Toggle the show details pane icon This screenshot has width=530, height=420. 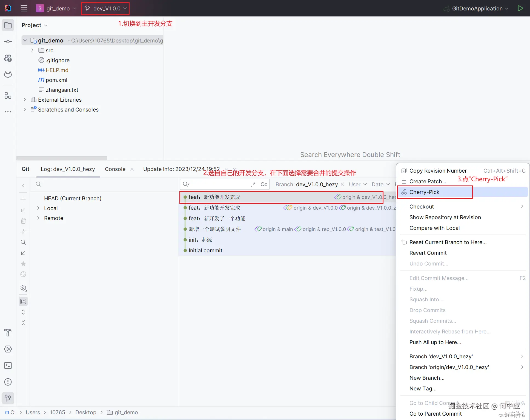[x=23, y=301]
